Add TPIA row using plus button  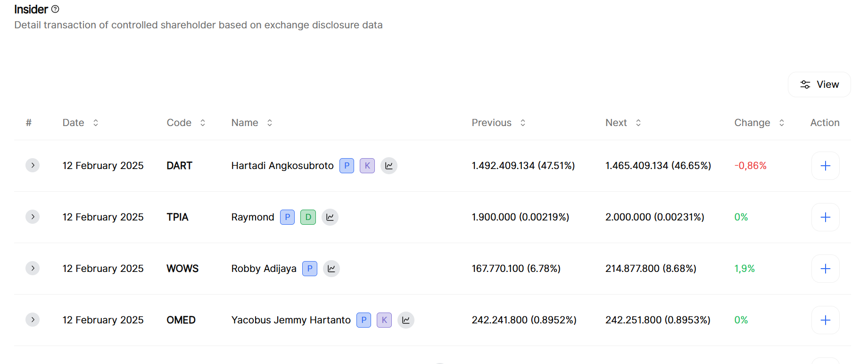click(x=825, y=217)
